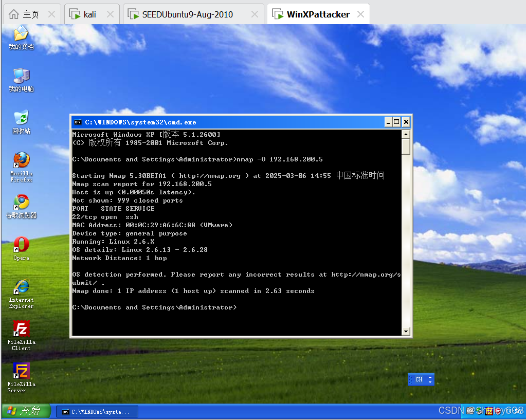Open language bar options dropdown arrow
The height and width of the screenshot is (420, 526).
[430, 382]
